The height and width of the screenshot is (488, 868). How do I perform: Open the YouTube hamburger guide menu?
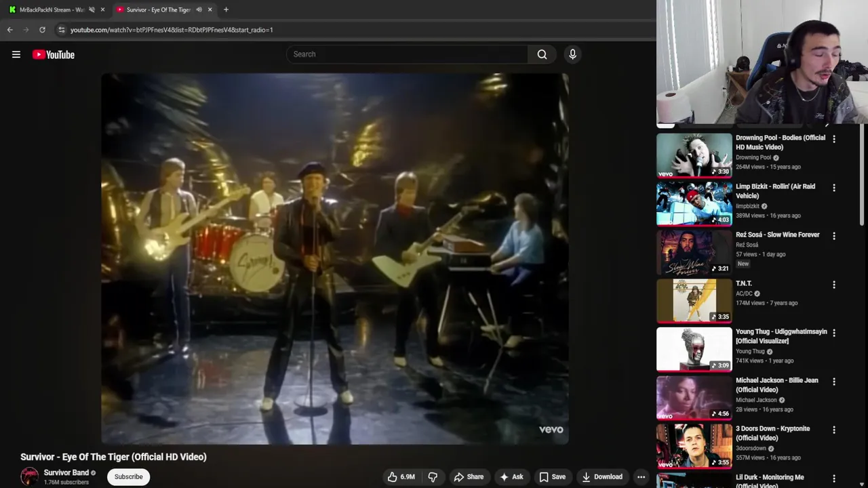(x=16, y=54)
